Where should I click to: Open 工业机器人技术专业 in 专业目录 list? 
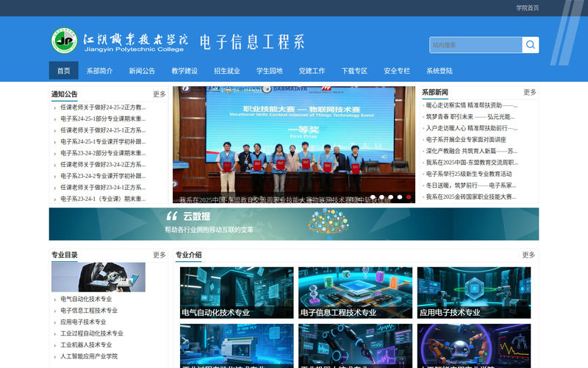coord(86,345)
